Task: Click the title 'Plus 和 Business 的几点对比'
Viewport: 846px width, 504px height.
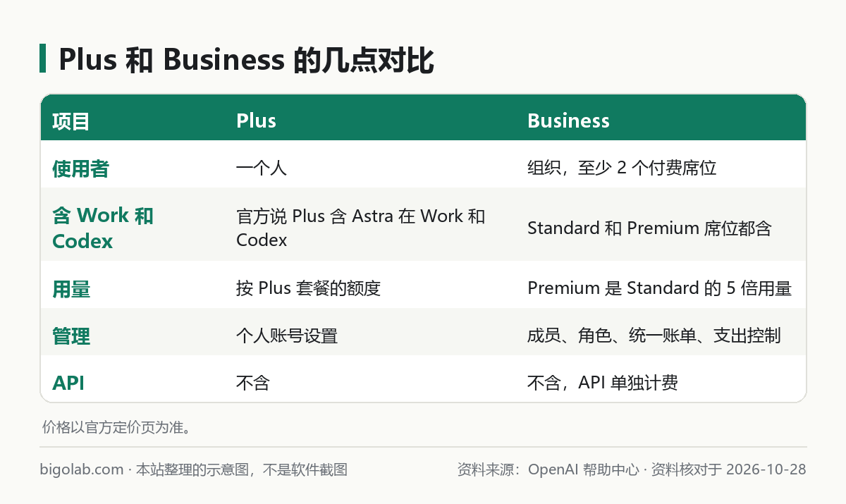Action: pyautogui.click(x=246, y=61)
